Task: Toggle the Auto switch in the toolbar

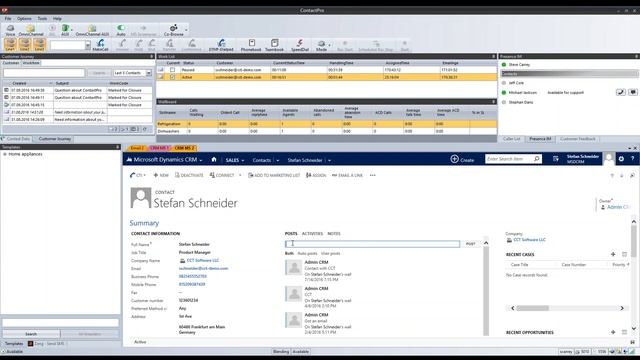Action: (x=121, y=28)
